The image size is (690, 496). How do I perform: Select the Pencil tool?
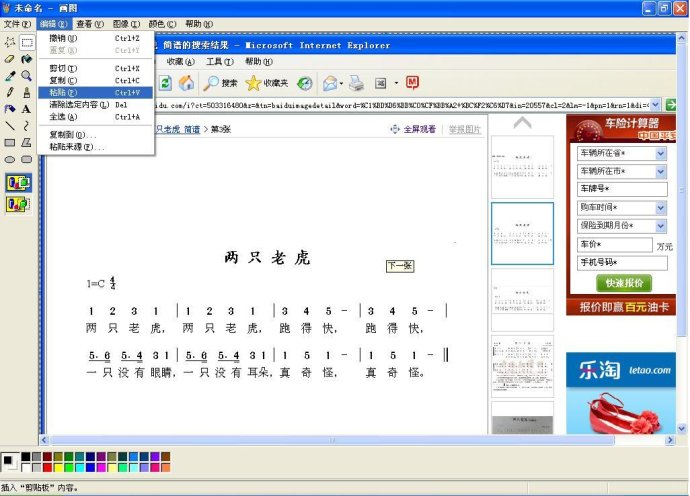point(10,92)
